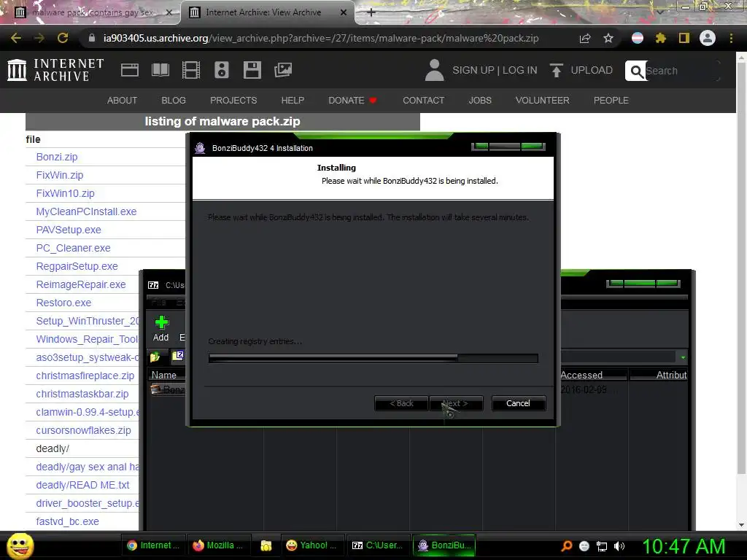Open the Audio speaker icon

[222, 70]
